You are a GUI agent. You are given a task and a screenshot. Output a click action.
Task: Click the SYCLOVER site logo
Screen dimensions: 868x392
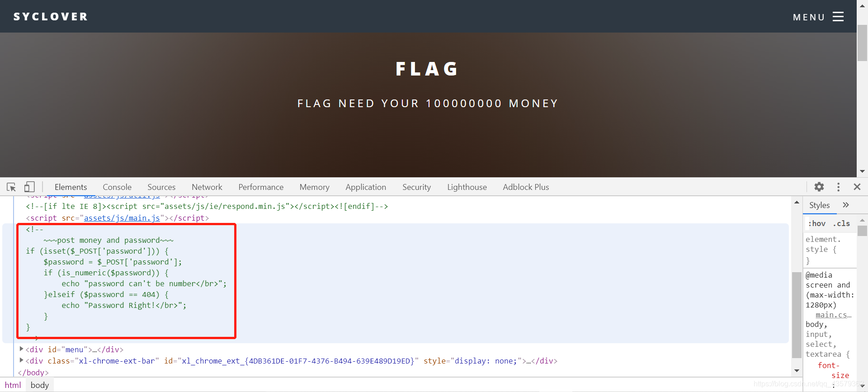pyautogui.click(x=51, y=17)
